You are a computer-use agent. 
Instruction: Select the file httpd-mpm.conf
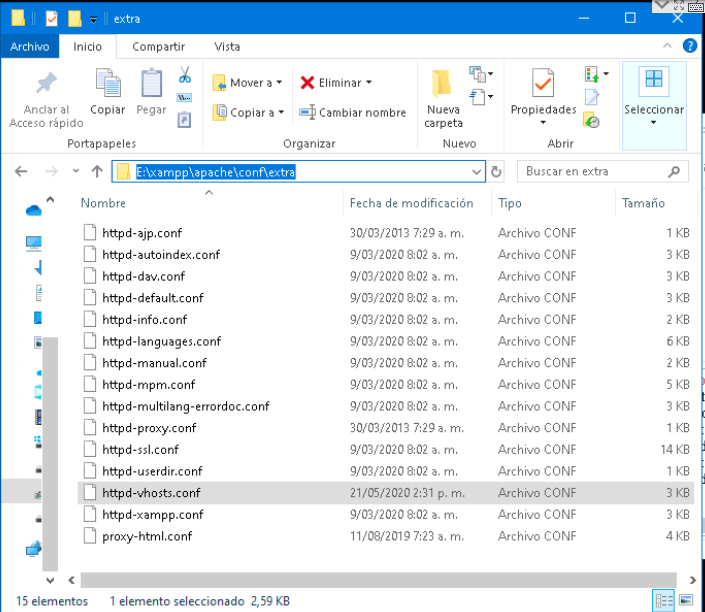149,384
